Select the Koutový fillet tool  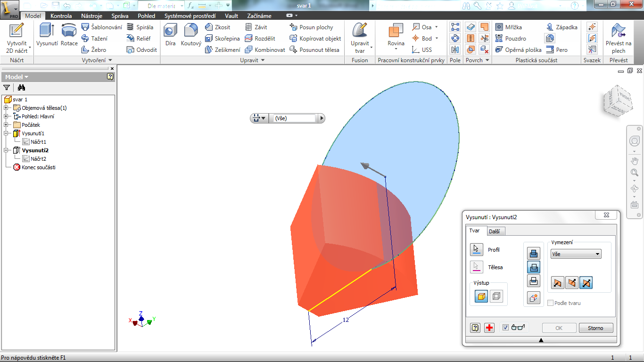coord(191,34)
